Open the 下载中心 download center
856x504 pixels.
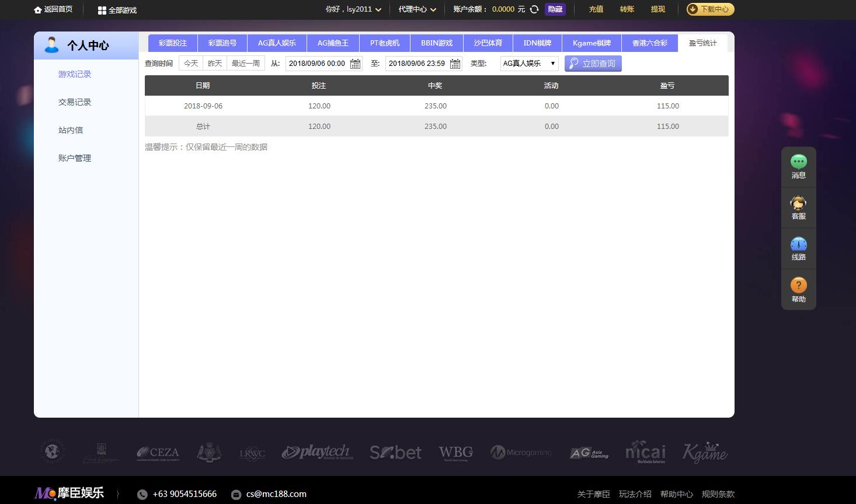click(x=709, y=9)
